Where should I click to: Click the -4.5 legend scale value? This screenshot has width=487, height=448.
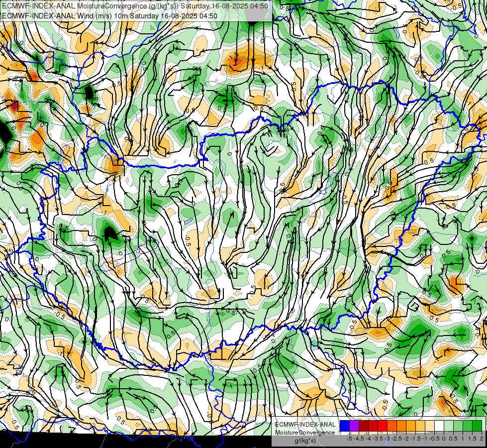click(359, 439)
